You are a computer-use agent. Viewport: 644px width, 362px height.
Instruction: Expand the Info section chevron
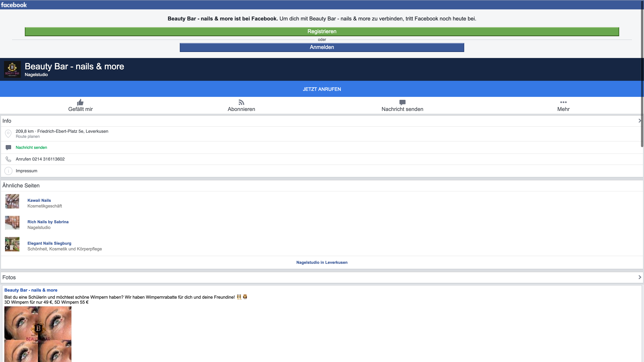[x=639, y=121]
